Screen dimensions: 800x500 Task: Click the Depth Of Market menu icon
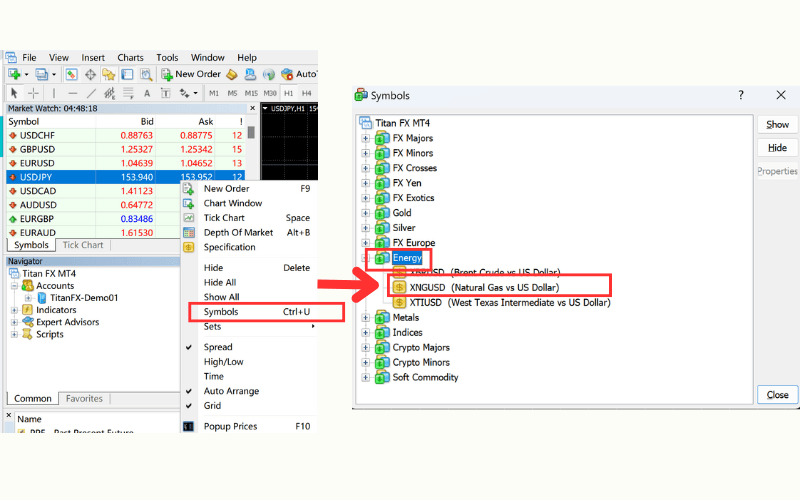pos(188,232)
